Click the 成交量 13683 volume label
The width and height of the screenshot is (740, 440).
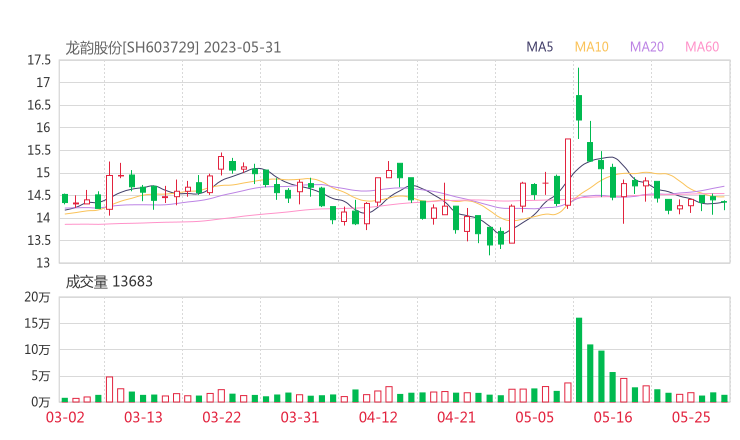tap(109, 282)
